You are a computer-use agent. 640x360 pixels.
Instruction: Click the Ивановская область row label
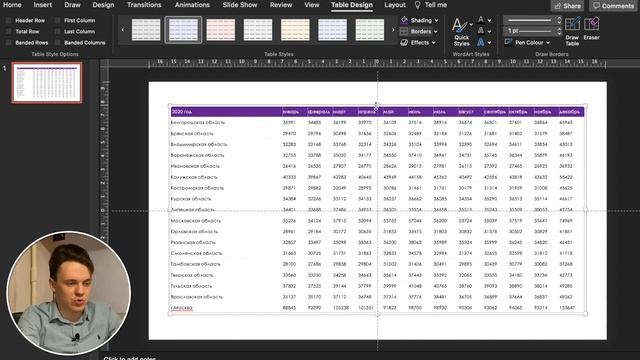(x=195, y=166)
